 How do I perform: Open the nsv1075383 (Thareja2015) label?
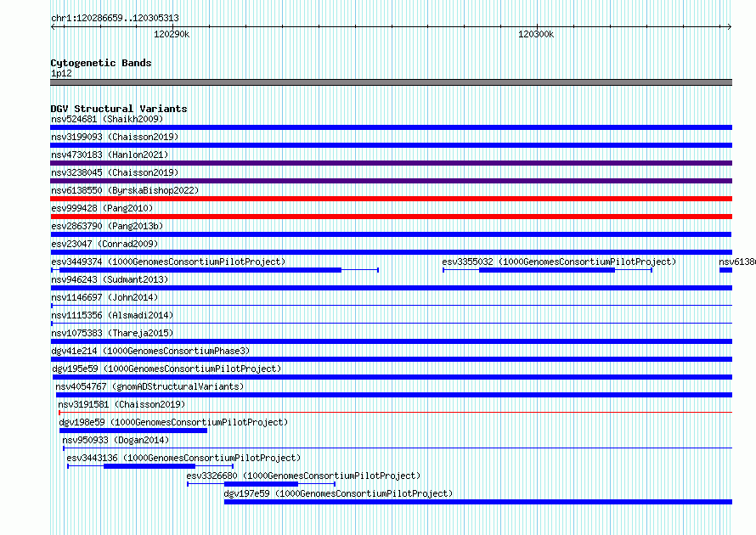pyautogui.click(x=112, y=333)
